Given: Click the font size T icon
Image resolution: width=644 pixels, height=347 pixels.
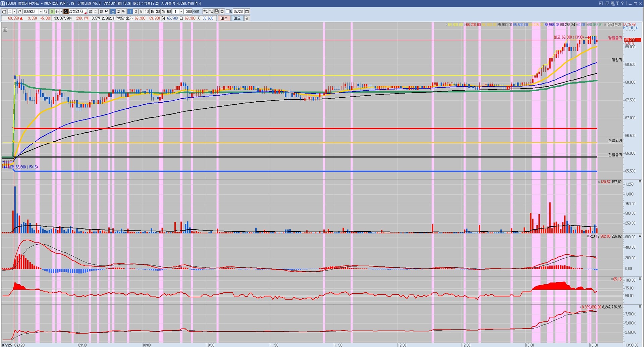Looking at the screenshot, I should 618,3.
